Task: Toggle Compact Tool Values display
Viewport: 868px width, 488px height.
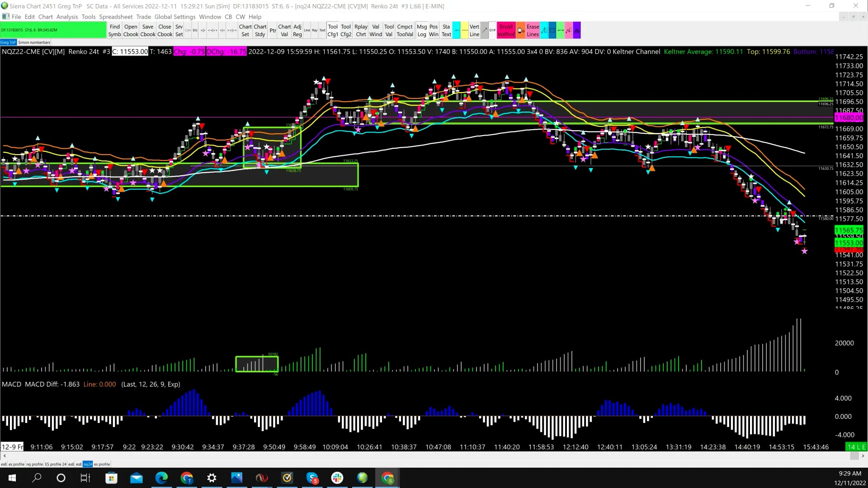Action: pyautogui.click(x=405, y=30)
